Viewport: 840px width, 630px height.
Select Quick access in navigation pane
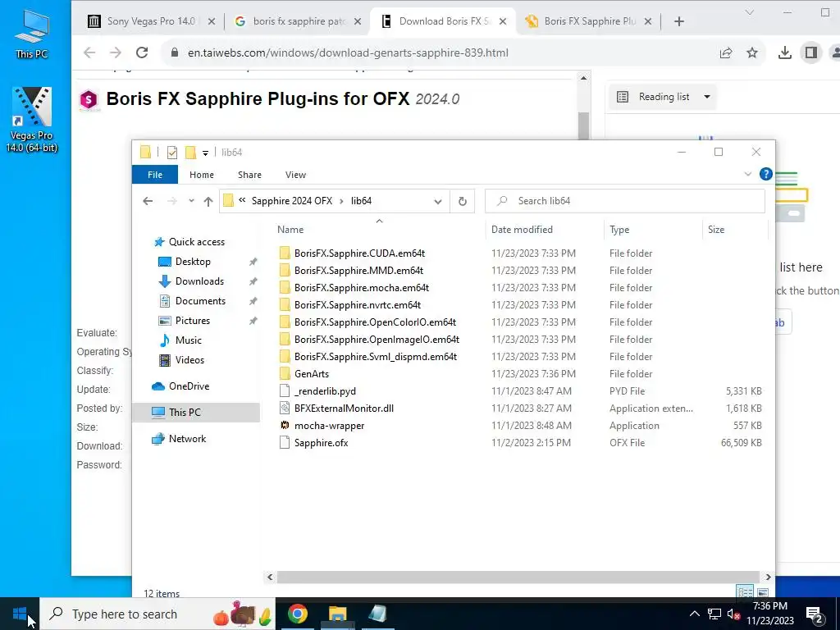[197, 242]
